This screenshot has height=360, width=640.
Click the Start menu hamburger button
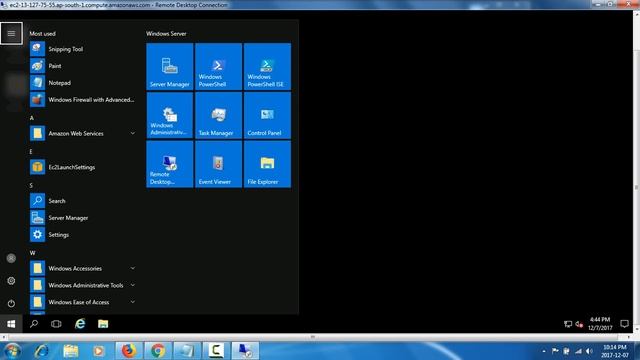[x=11, y=33]
